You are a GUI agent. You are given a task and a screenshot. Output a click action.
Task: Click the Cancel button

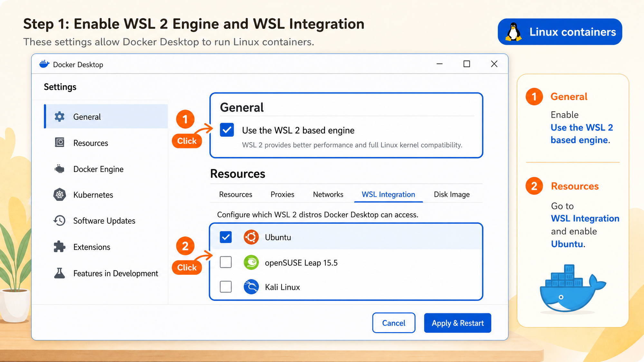(x=394, y=323)
